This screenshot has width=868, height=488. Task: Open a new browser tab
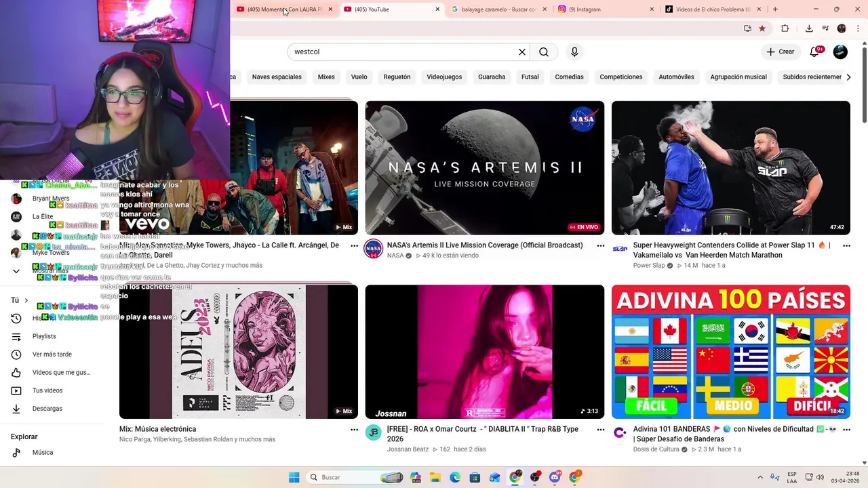click(x=775, y=9)
